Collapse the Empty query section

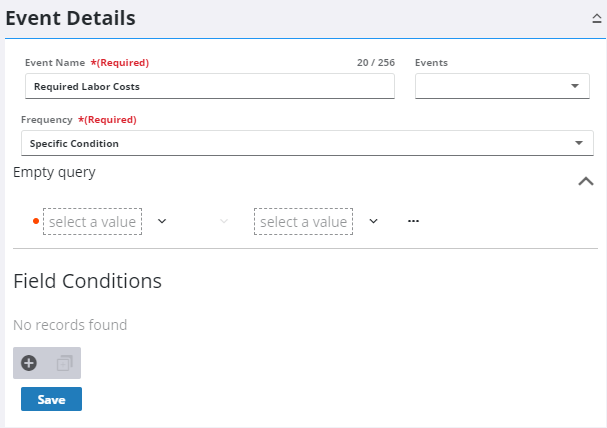pos(586,181)
